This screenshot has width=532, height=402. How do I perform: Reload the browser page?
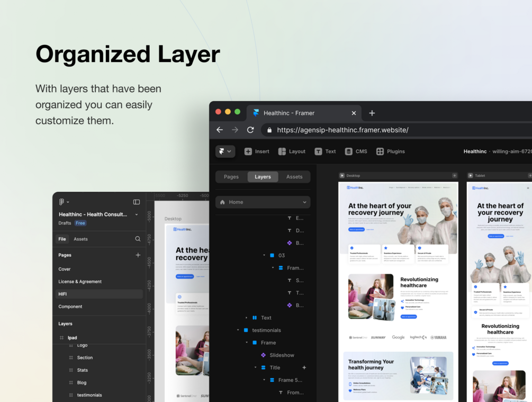click(x=250, y=130)
